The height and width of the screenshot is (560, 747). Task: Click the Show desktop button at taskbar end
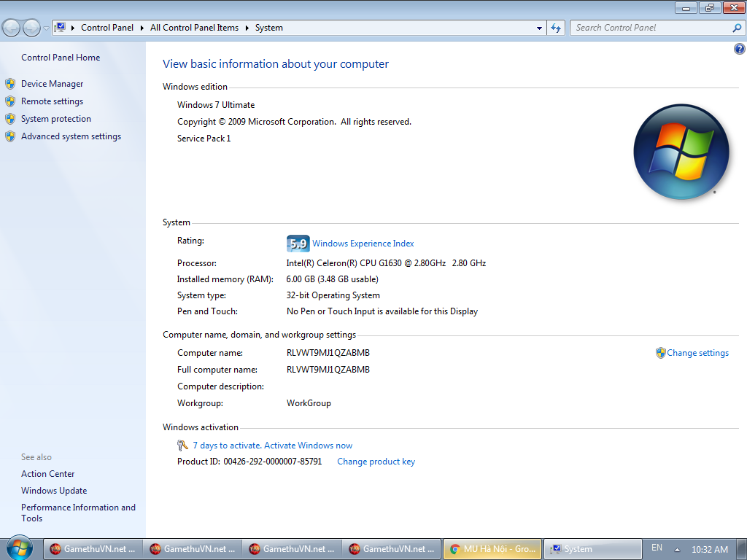(x=741, y=549)
